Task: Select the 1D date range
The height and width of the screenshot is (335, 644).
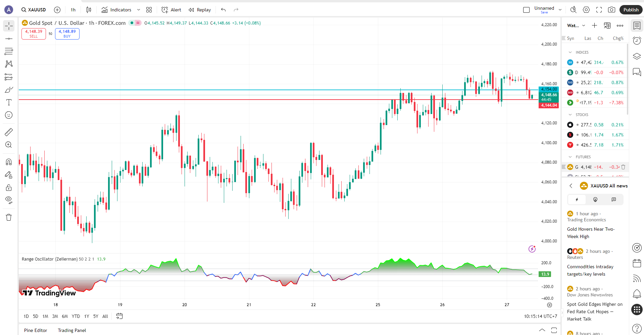Action: [x=26, y=316]
